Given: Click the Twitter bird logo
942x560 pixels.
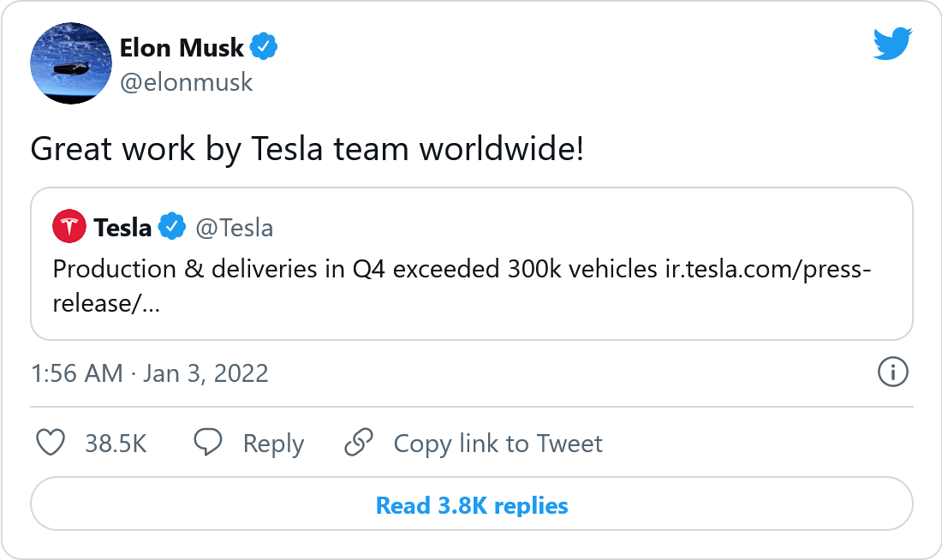Looking at the screenshot, I should point(893,44).
